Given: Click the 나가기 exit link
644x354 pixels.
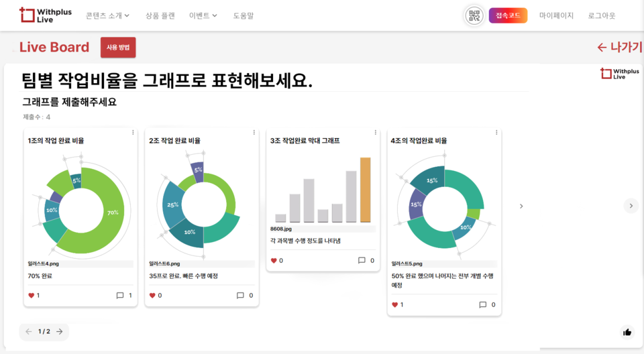Looking at the screenshot, I should point(619,47).
